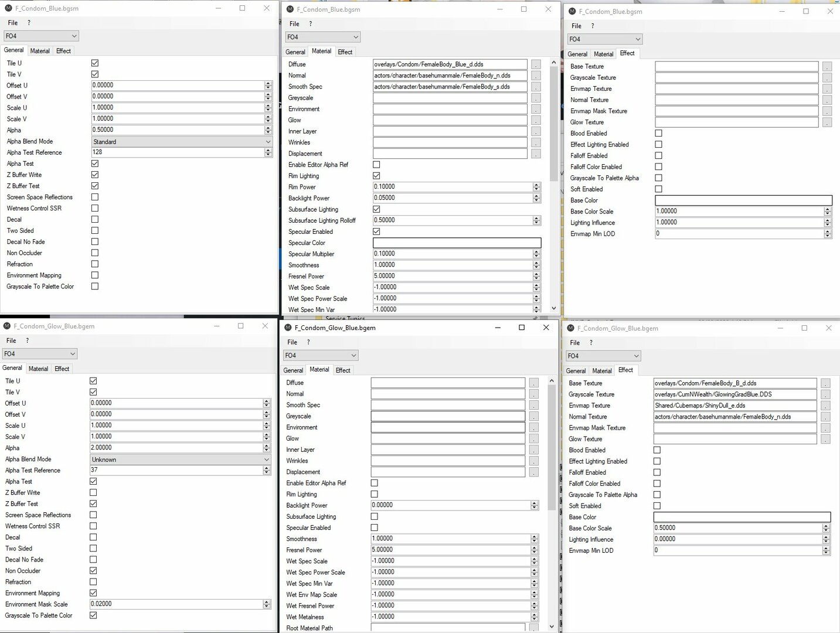Image resolution: width=840 pixels, height=633 pixels.
Task: Open Alpha Blend Mode Standard dropdown
Action: (182, 142)
